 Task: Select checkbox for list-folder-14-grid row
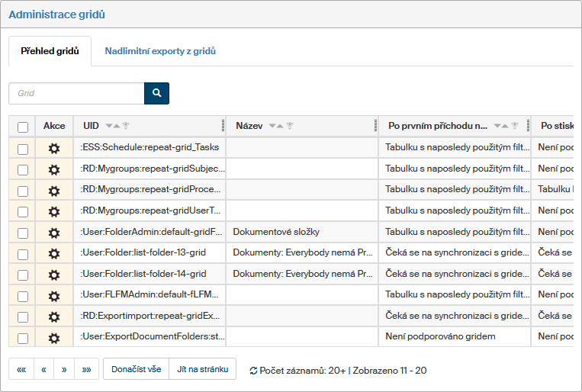tap(23, 275)
